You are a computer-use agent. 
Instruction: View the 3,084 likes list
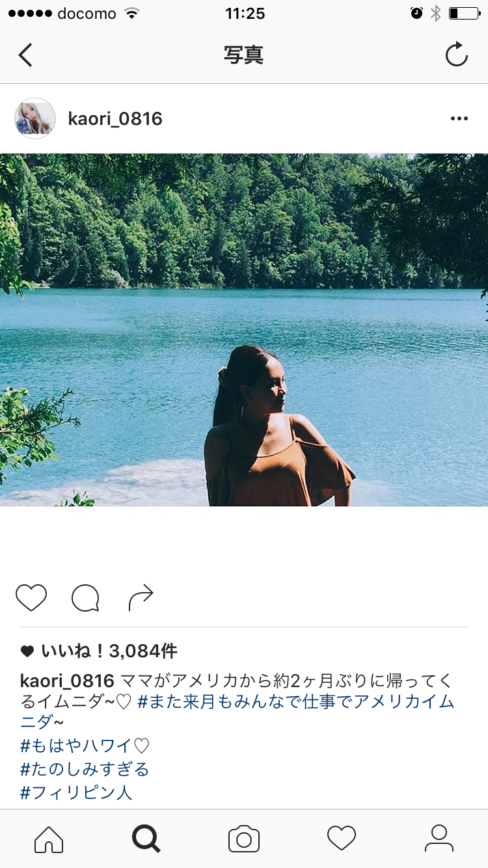tap(99, 651)
